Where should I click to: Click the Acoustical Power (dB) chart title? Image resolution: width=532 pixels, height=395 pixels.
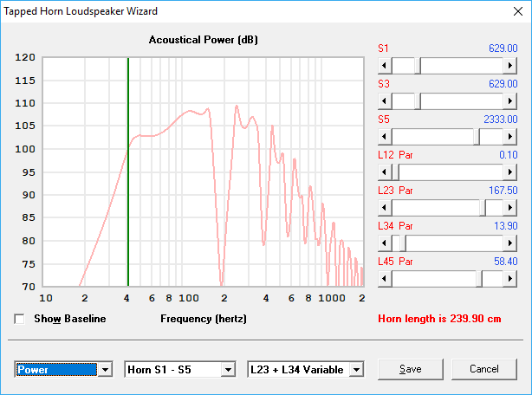(204, 40)
